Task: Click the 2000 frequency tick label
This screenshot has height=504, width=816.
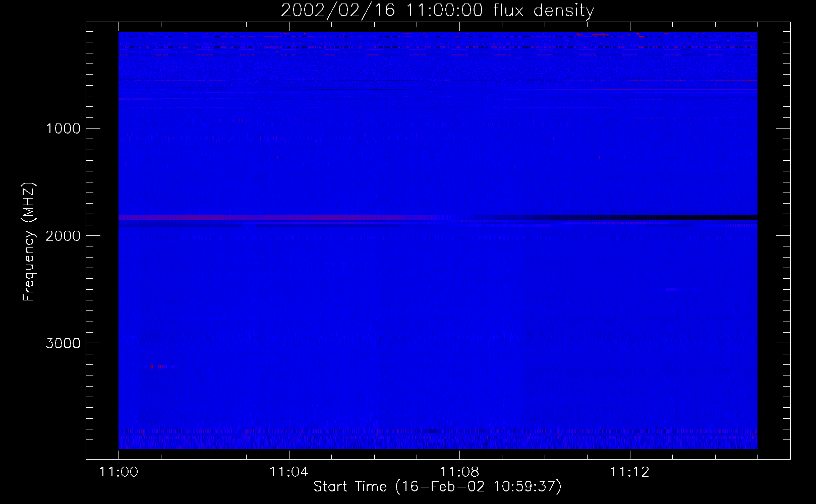Action: 63,236
